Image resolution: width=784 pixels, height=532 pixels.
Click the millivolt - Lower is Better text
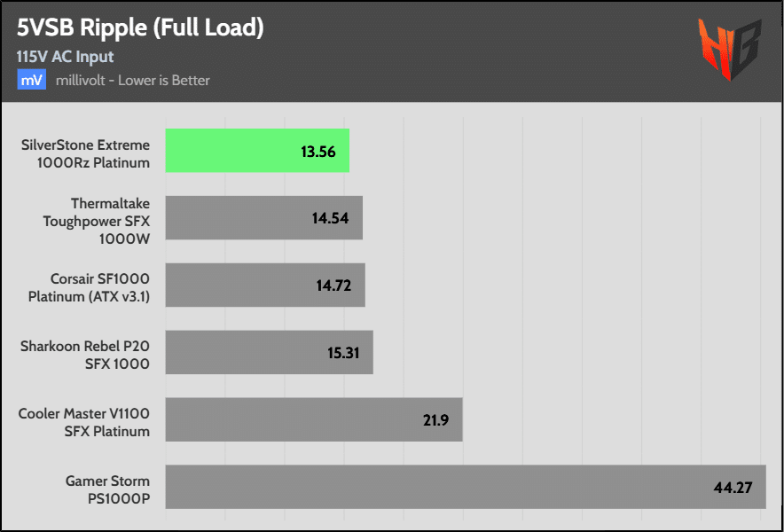pyautogui.click(x=132, y=80)
